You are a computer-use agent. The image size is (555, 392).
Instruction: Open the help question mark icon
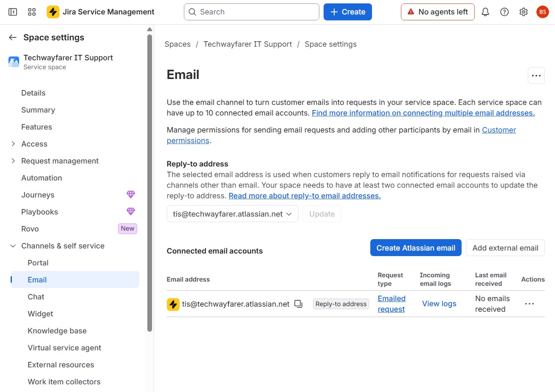coord(504,12)
